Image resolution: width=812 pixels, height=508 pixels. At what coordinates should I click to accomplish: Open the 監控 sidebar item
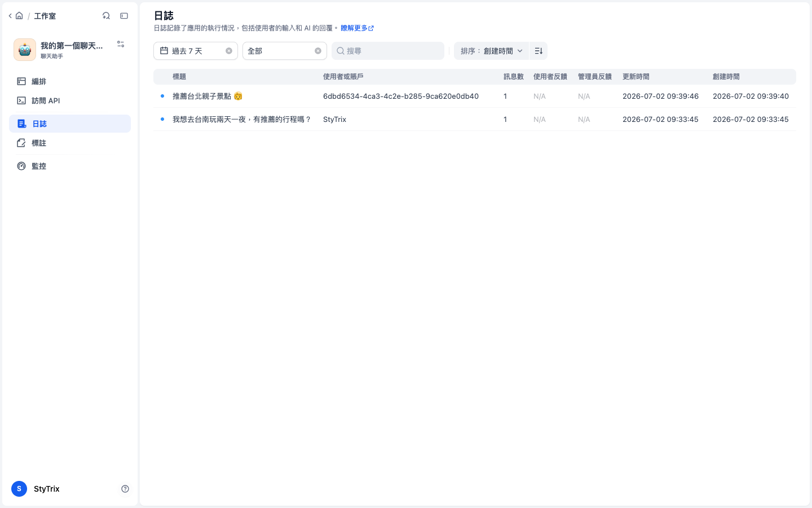pyautogui.click(x=70, y=166)
